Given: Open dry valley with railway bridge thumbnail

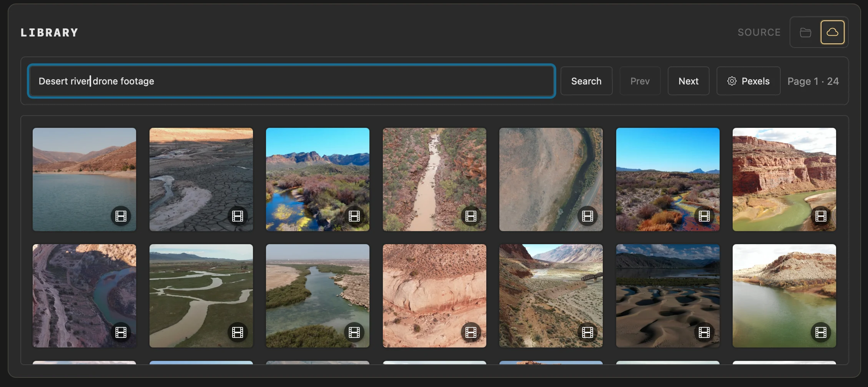Looking at the screenshot, I should [x=551, y=296].
